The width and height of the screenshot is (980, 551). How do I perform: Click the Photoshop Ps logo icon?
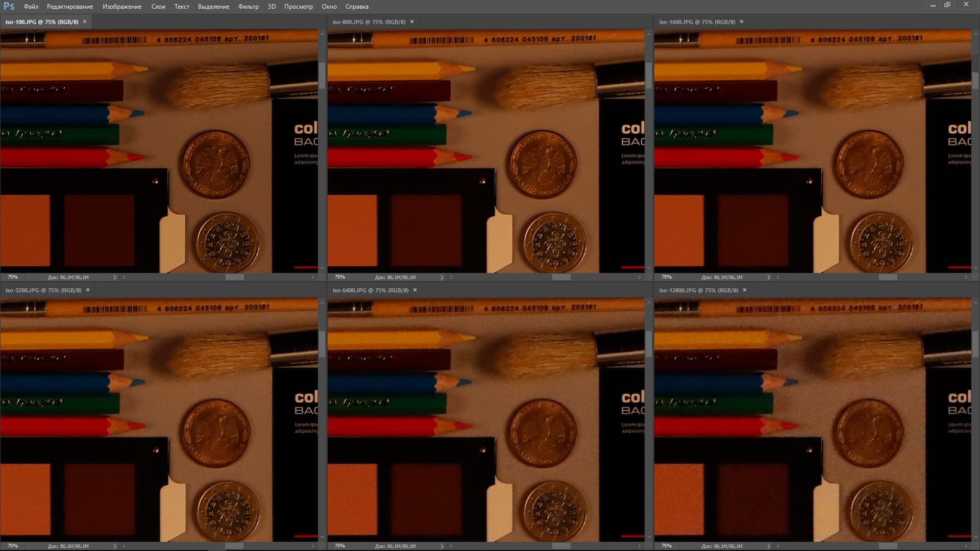click(x=9, y=6)
